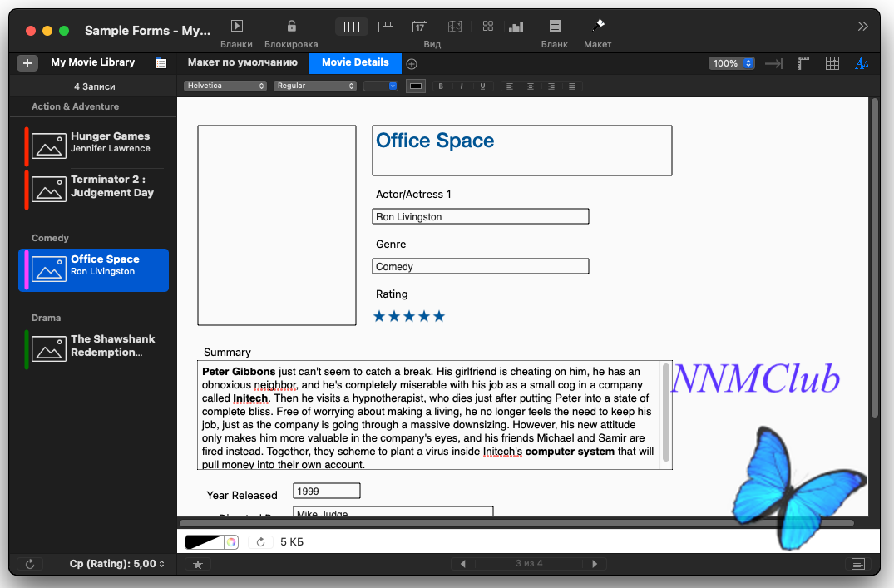Click the Action & Adventure section header
The image size is (894, 588).
coord(75,106)
